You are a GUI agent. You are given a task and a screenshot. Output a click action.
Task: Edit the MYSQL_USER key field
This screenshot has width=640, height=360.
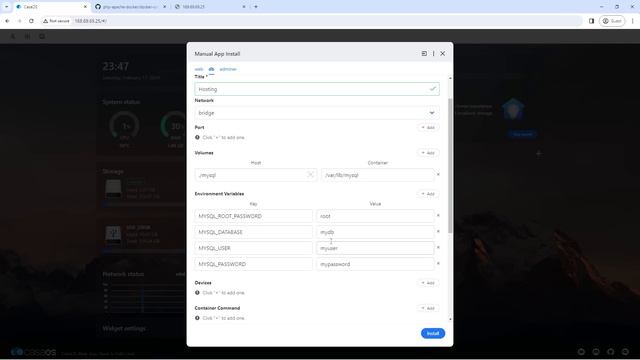pos(253,248)
